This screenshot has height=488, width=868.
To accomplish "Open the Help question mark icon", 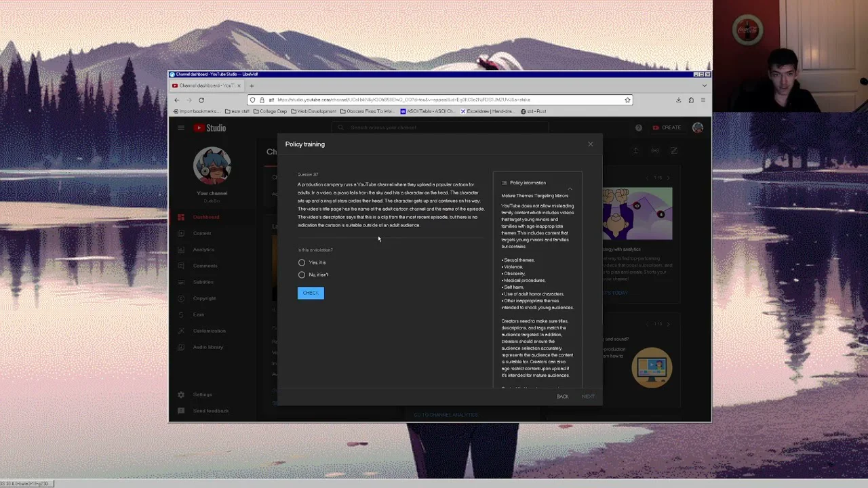I will pyautogui.click(x=638, y=127).
